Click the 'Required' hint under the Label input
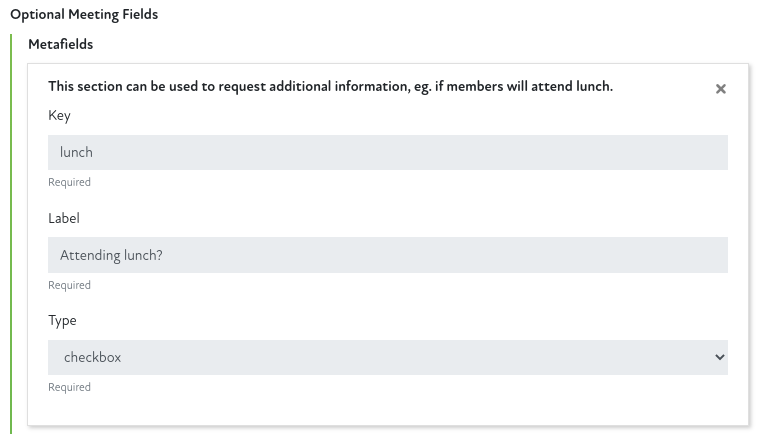764x434 pixels. [x=69, y=285]
